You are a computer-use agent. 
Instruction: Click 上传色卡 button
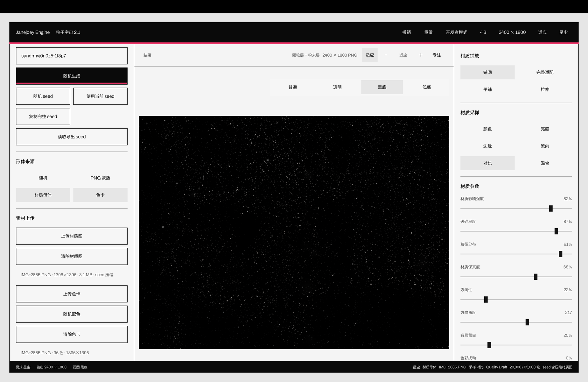coord(72,294)
